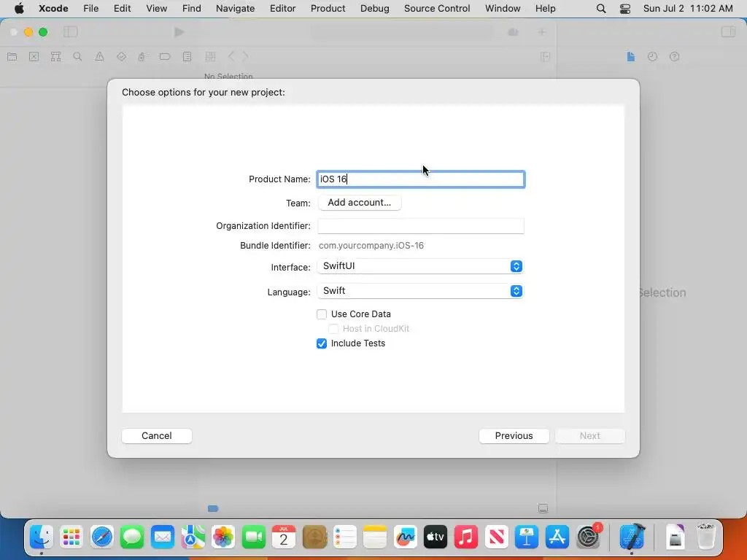Screen dimensions: 747x560
Task: Open the Xcode application menu
Action: pos(53,9)
